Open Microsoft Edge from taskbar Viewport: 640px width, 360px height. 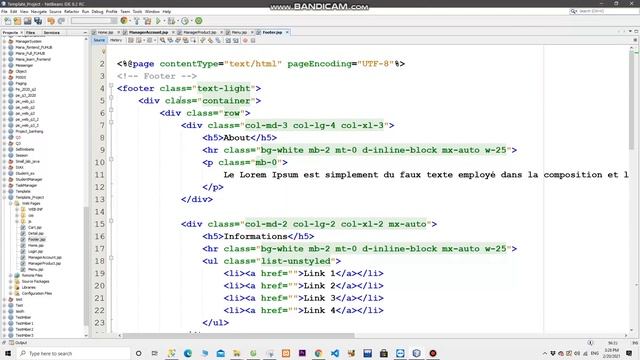point(188,353)
